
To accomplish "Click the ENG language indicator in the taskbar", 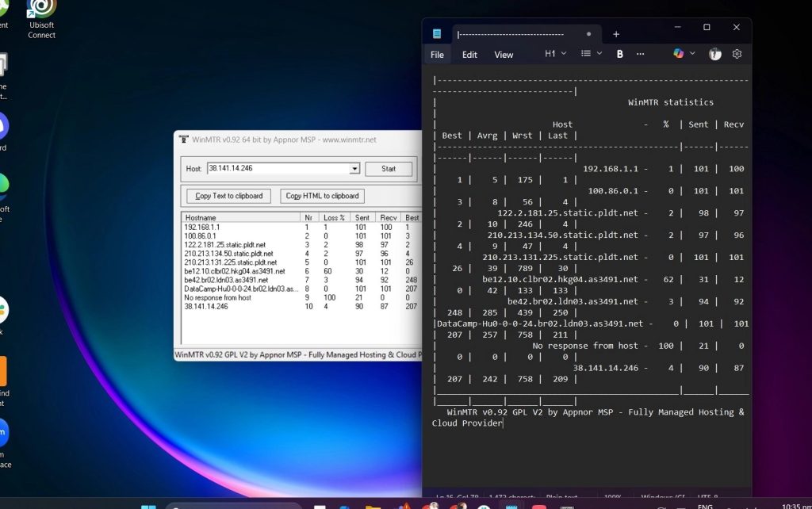I will tap(705, 506).
